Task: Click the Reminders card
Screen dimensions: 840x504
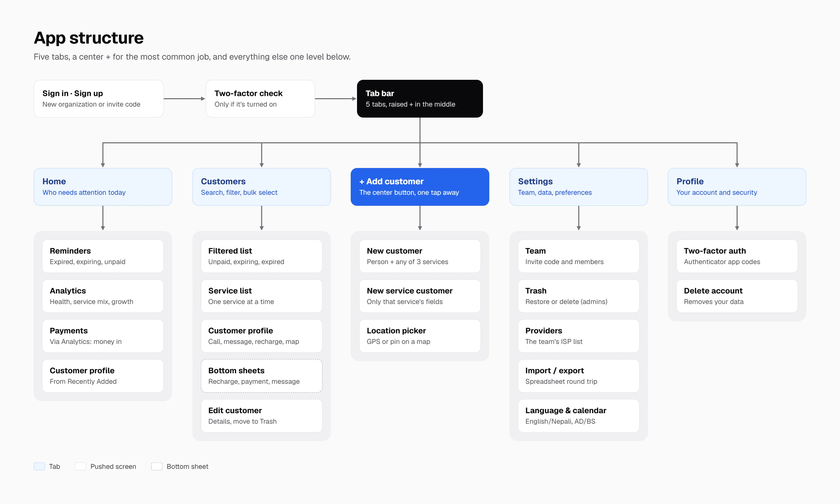Action: 103,256
